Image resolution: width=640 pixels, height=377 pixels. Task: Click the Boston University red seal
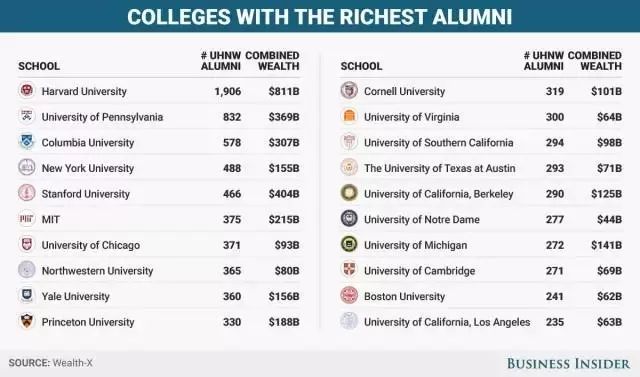(349, 295)
